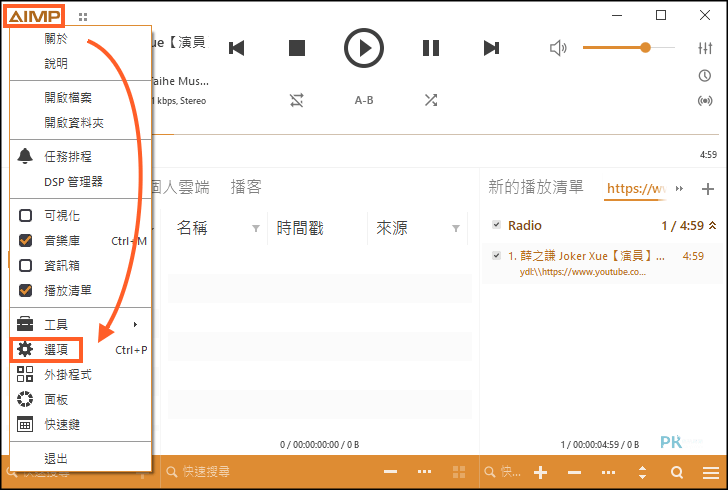The width and height of the screenshot is (728, 490).
Task: Set A-B repeat section
Action: (364, 100)
